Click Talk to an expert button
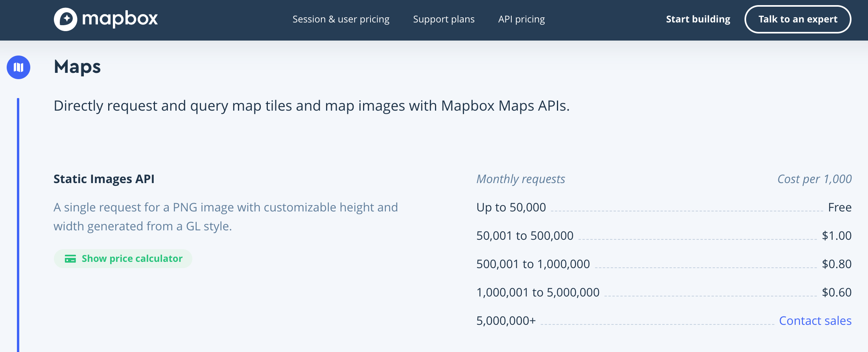Image resolution: width=868 pixels, height=352 pixels. tap(798, 19)
